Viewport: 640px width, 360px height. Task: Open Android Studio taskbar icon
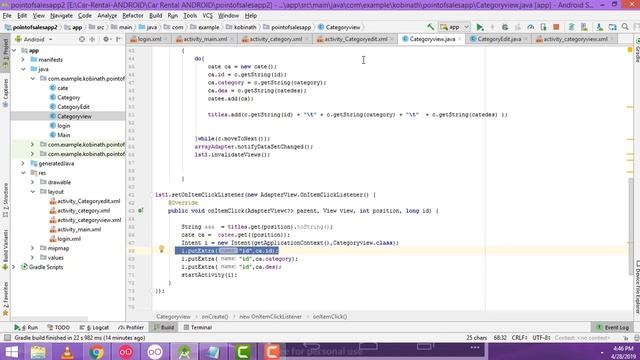pos(184,352)
